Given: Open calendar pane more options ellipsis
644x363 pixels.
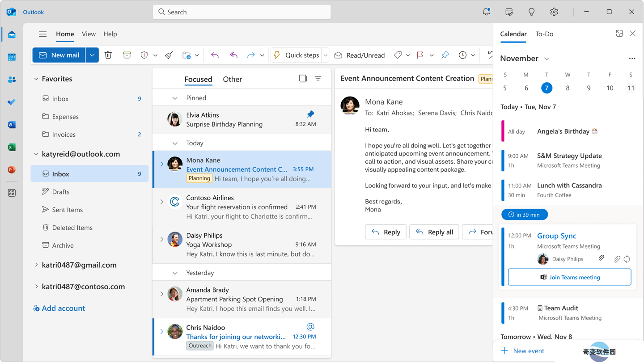Looking at the screenshot, I should pos(632,59).
